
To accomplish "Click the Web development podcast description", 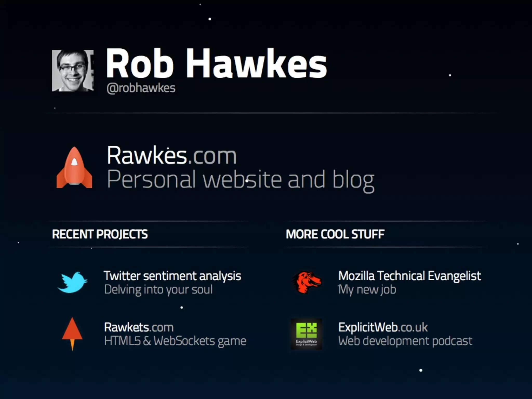I will [x=405, y=341].
